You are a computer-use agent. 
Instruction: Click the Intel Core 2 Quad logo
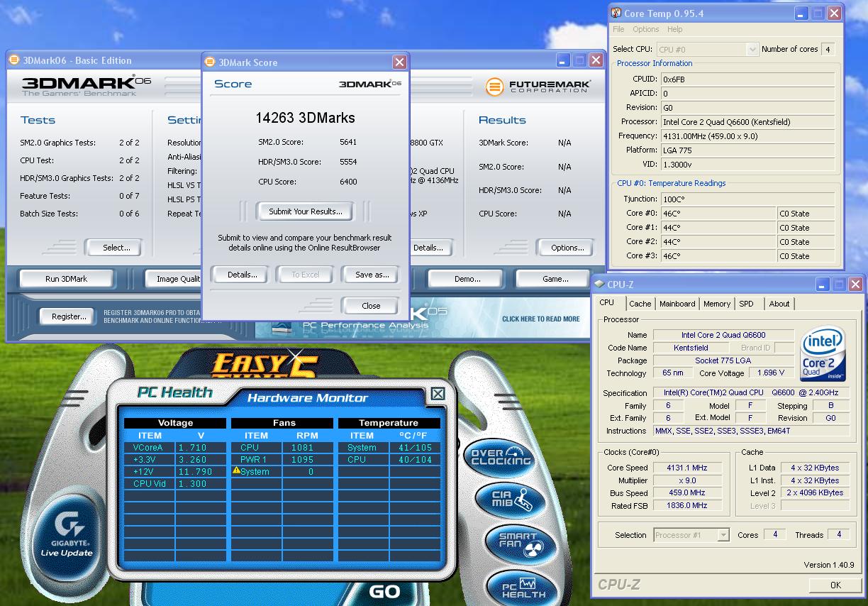tap(823, 353)
